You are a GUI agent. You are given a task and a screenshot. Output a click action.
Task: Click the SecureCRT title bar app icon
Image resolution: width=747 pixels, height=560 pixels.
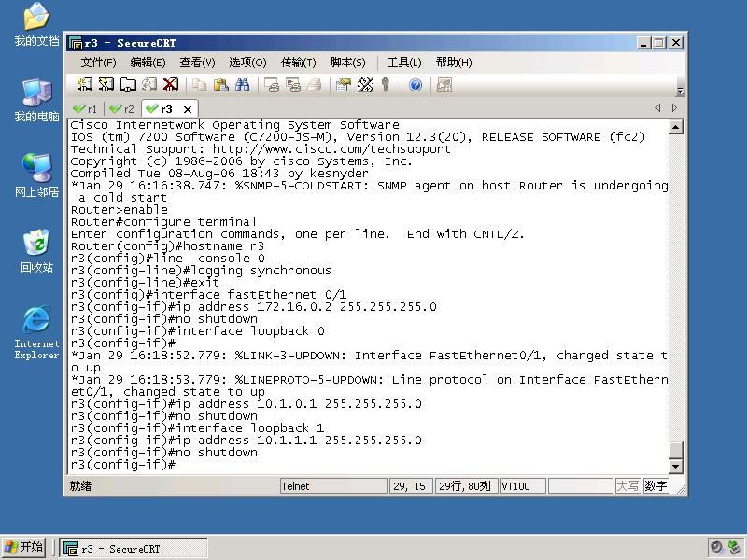[x=76, y=43]
